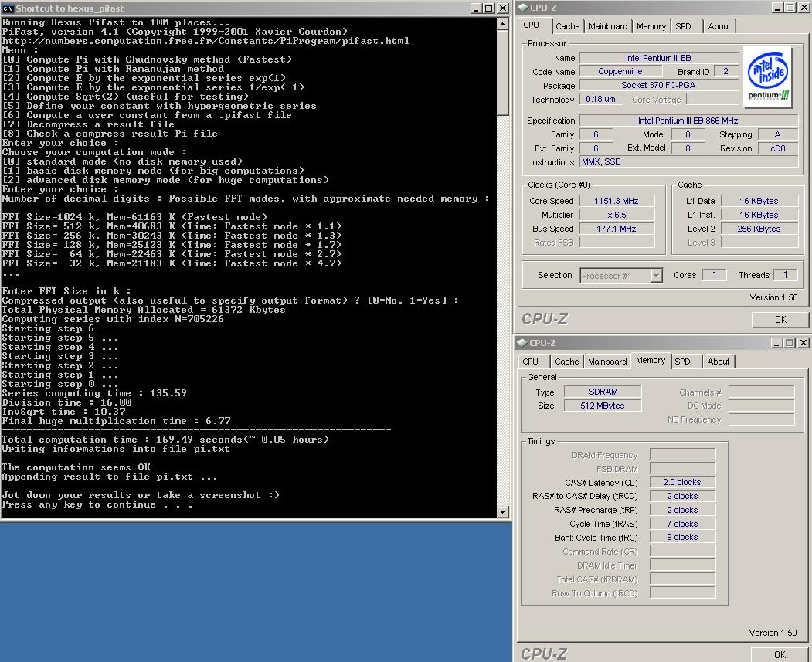
Task: Click the Revision cD0 value field
Action: pyautogui.click(x=778, y=148)
